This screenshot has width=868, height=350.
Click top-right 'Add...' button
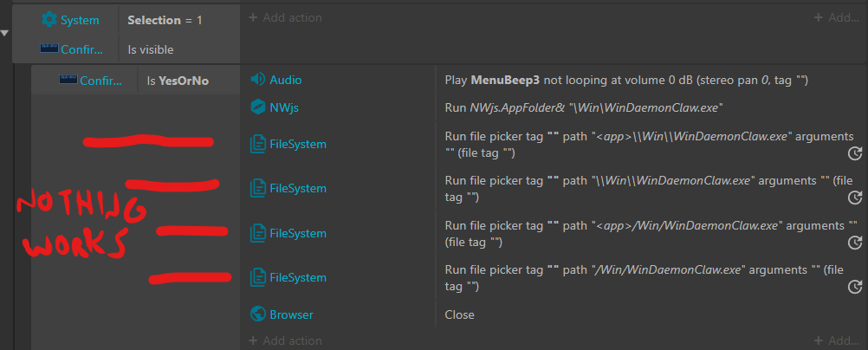[x=837, y=17]
